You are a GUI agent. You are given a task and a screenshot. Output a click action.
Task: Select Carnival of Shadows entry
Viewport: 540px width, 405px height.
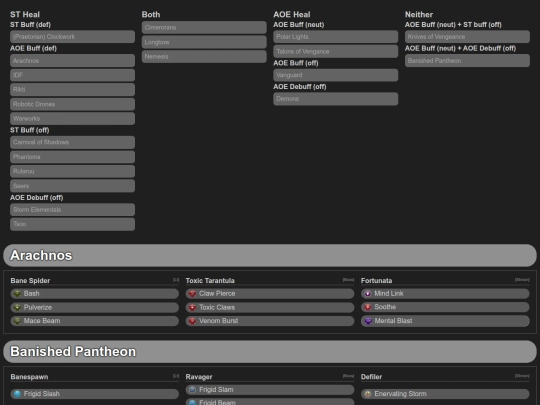[72, 142]
